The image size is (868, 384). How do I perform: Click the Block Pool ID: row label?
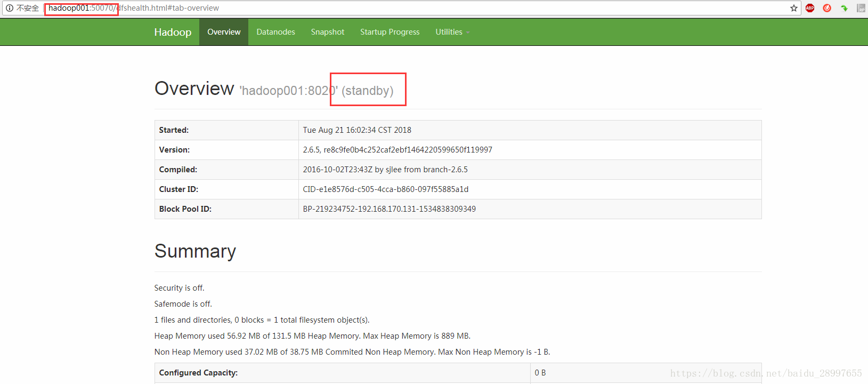click(185, 209)
